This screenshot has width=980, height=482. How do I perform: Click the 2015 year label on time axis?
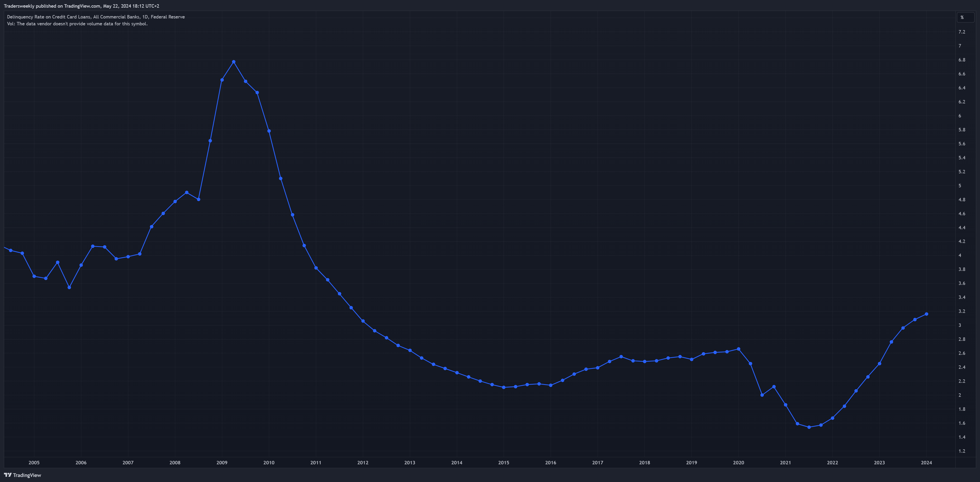point(504,463)
